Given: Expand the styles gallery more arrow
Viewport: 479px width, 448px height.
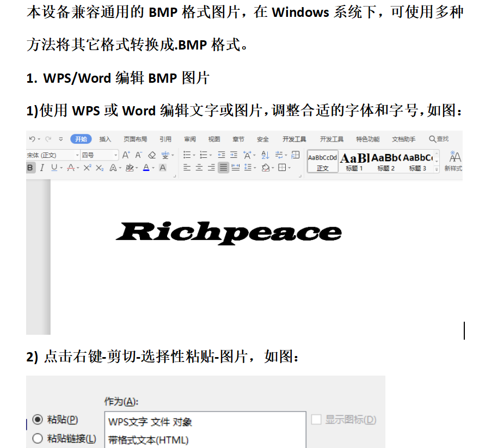Looking at the screenshot, I should 437,169.
